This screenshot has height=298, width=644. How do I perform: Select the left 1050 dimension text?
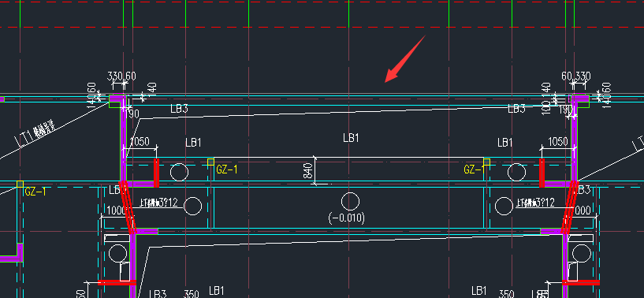pyautogui.click(x=140, y=142)
